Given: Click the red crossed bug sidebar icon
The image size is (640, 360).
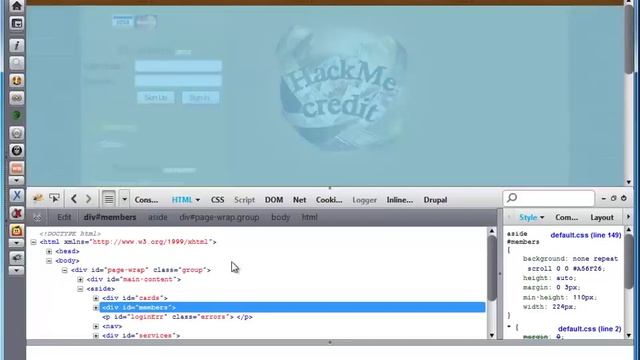Looking at the screenshot, I should click(x=16, y=213).
